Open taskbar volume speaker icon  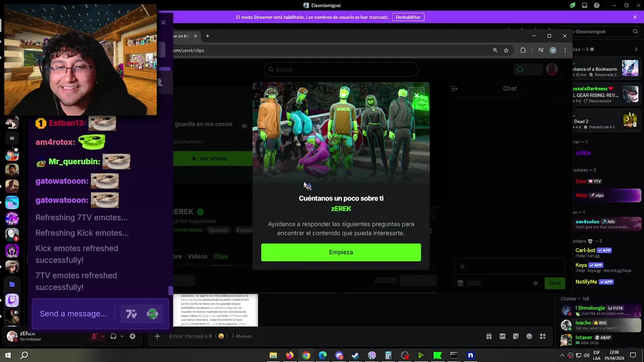click(x=586, y=355)
